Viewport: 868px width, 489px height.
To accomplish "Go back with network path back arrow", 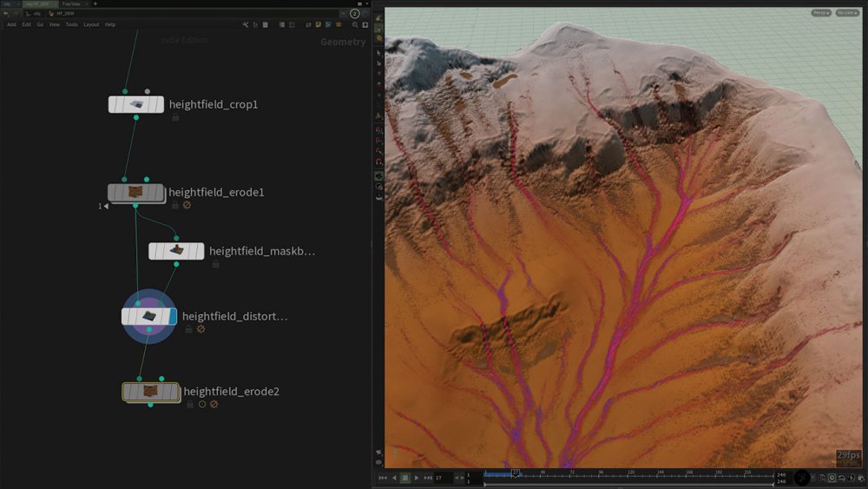I will (5, 13).
